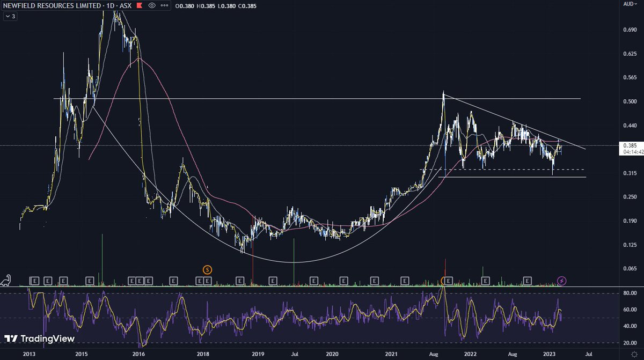Click the 0.190 price axis label
The width and height of the screenshot is (644, 360).
tap(629, 221)
